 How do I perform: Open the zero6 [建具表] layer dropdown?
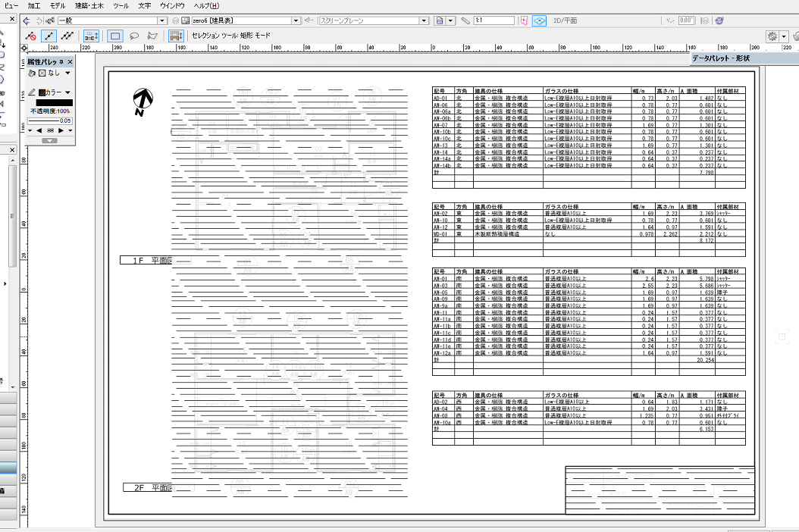(241, 20)
